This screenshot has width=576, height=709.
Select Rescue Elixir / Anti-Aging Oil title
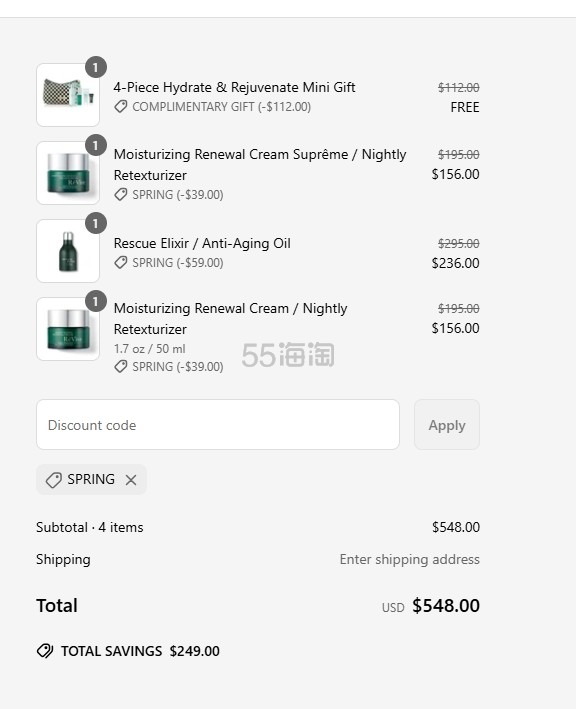[x=202, y=243]
